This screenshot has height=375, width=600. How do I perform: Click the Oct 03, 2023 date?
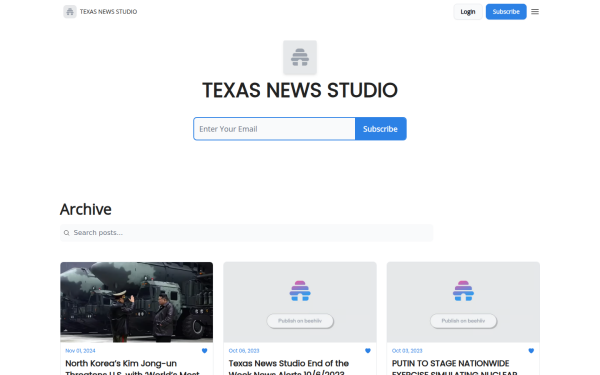coord(407,351)
